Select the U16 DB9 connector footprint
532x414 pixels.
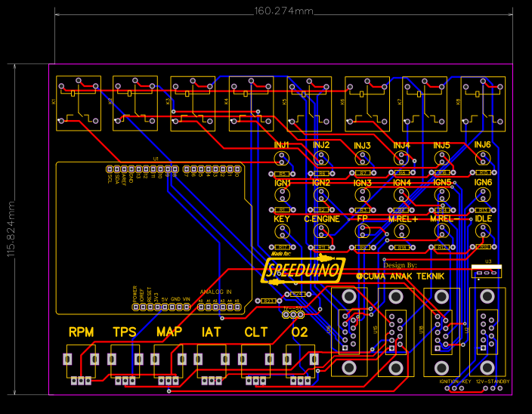click(x=349, y=332)
